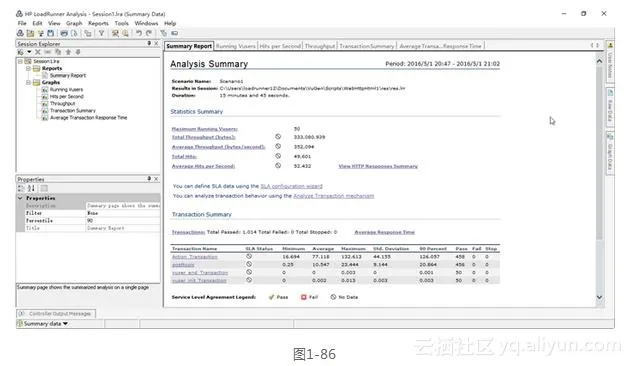Open the Graph menu

[74, 23]
